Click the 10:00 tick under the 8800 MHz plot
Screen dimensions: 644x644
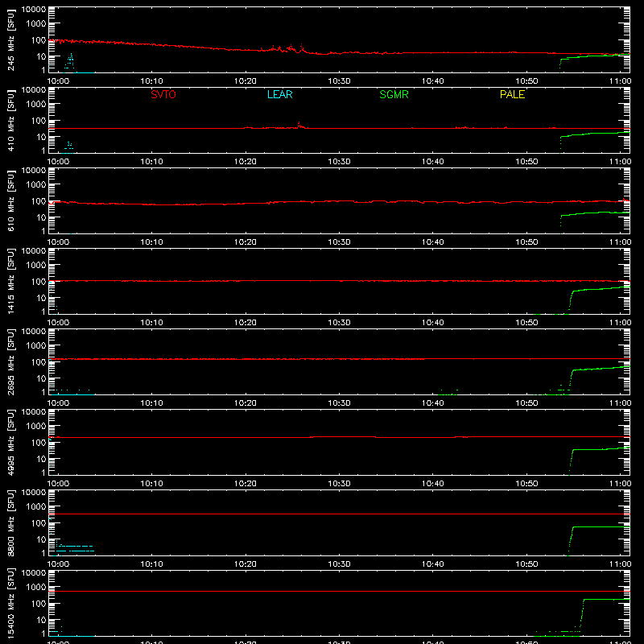pyautogui.click(x=58, y=564)
